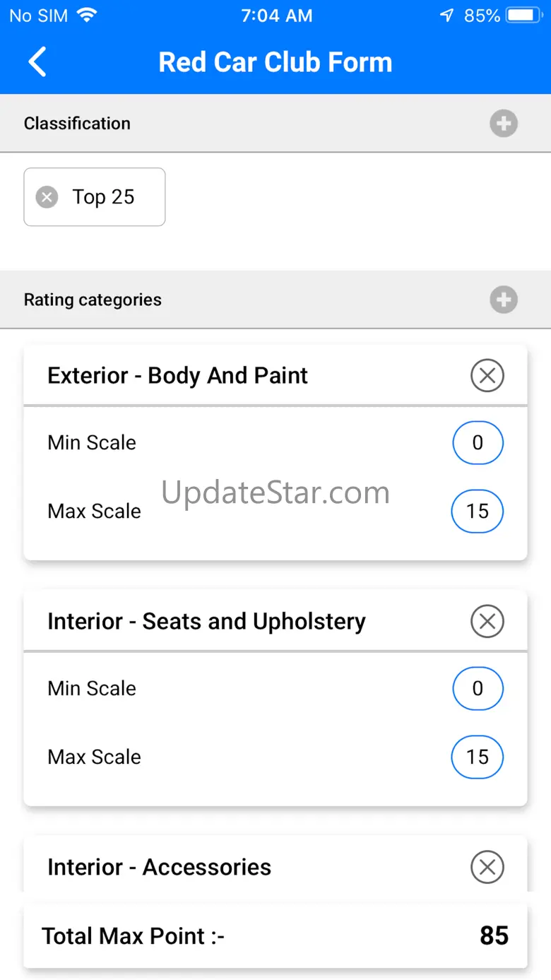Edit Max Scale 15 for Seats and Upholstery
The width and height of the screenshot is (551, 980).
coord(478,757)
